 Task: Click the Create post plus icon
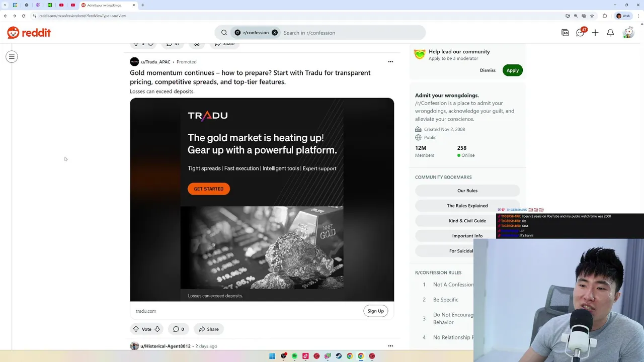595,33
